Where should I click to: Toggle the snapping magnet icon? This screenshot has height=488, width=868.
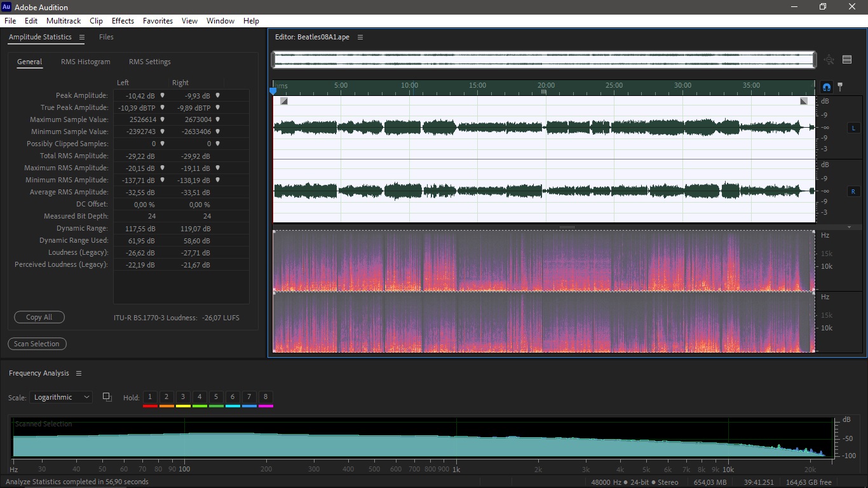point(827,87)
